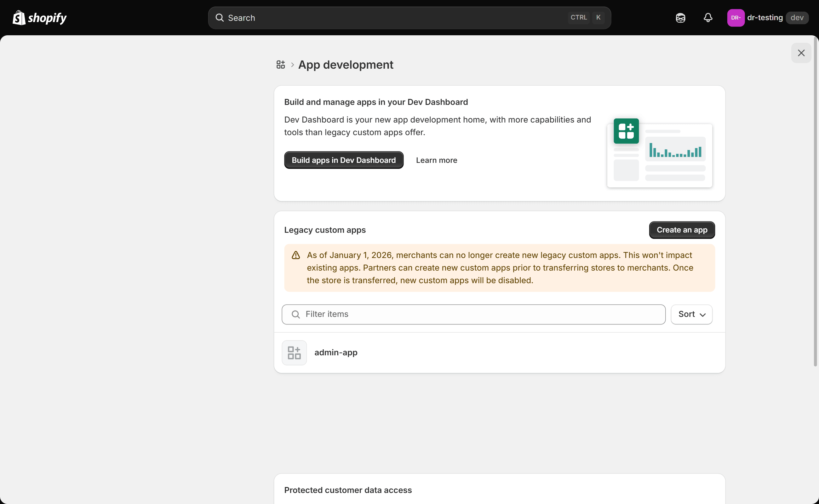Click the apps breadcrumb icon
The height and width of the screenshot is (504, 819).
tap(281, 65)
